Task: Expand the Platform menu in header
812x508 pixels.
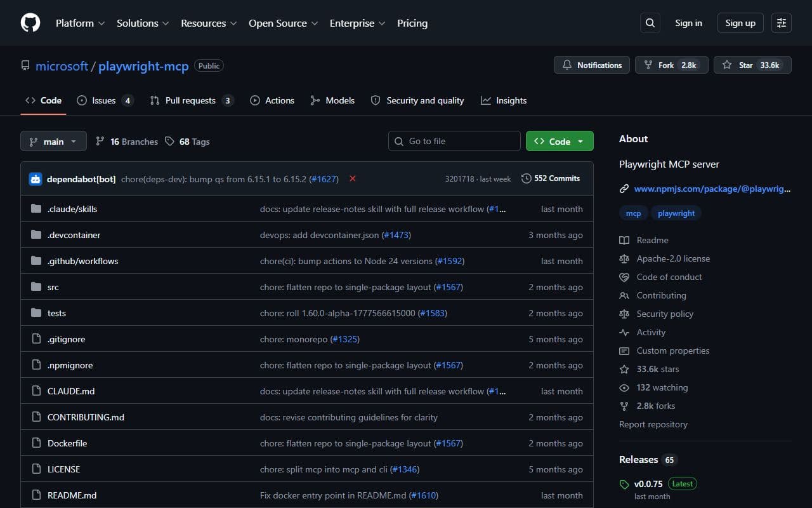Action: click(x=81, y=23)
